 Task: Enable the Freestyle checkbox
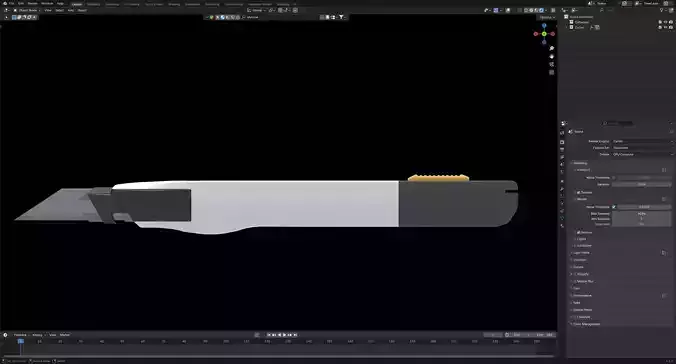(x=575, y=317)
